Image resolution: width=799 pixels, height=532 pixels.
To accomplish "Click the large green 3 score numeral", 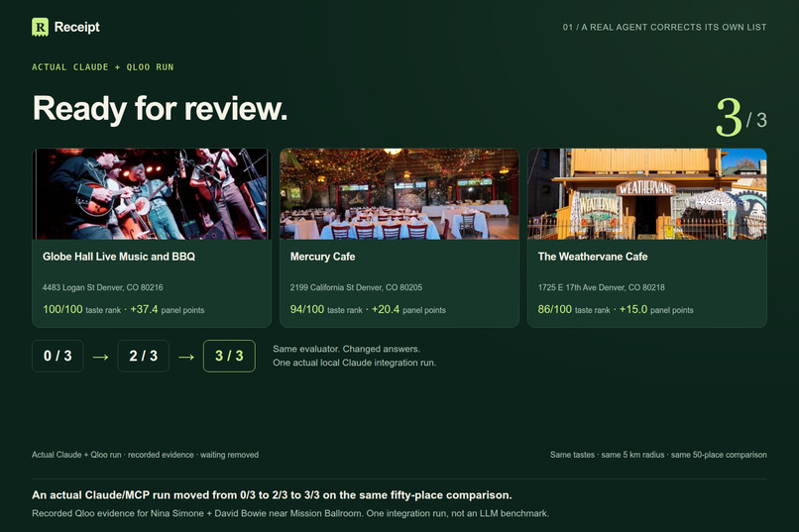I will [729, 118].
